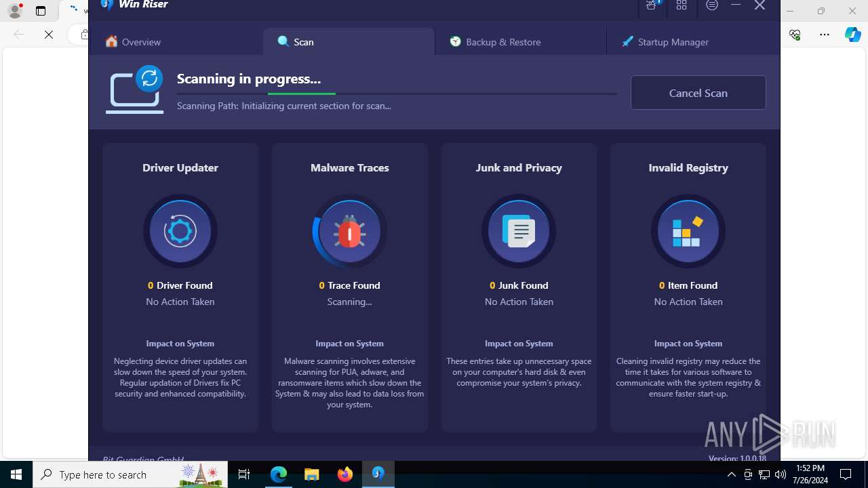Open the Edge Settings and more menu
This screenshot has width=868, height=488.
(x=825, y=35)
